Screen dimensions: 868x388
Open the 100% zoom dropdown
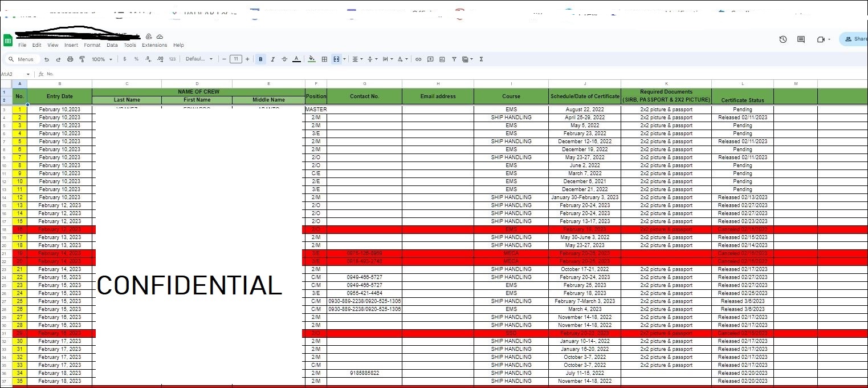101,59
